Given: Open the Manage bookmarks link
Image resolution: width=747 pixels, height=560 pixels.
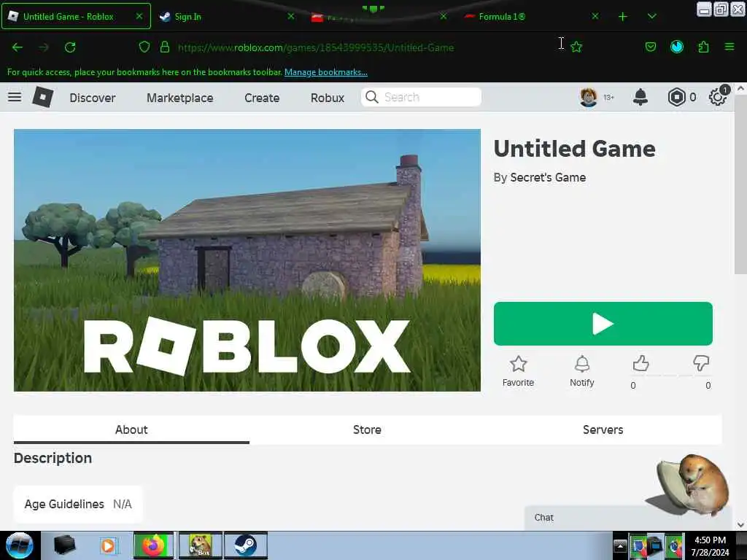Looking at the screenshot, I should click(326, 72).
